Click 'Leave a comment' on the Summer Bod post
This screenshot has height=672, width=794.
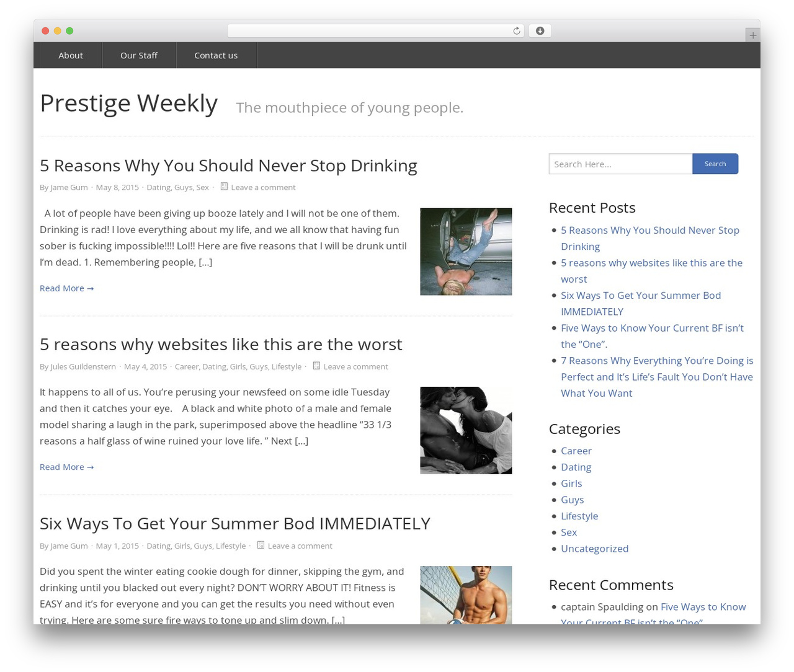pyautogui.click(x=300, y=546)
